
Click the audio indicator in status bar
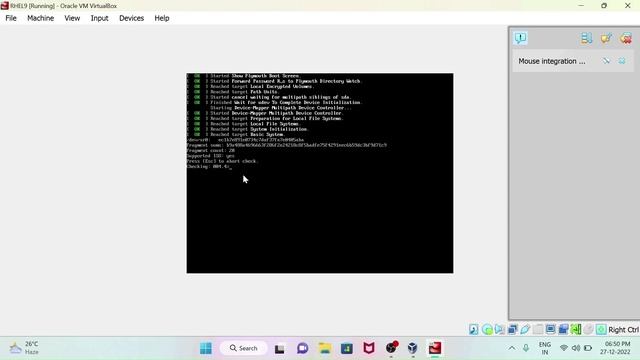[500, 329]
